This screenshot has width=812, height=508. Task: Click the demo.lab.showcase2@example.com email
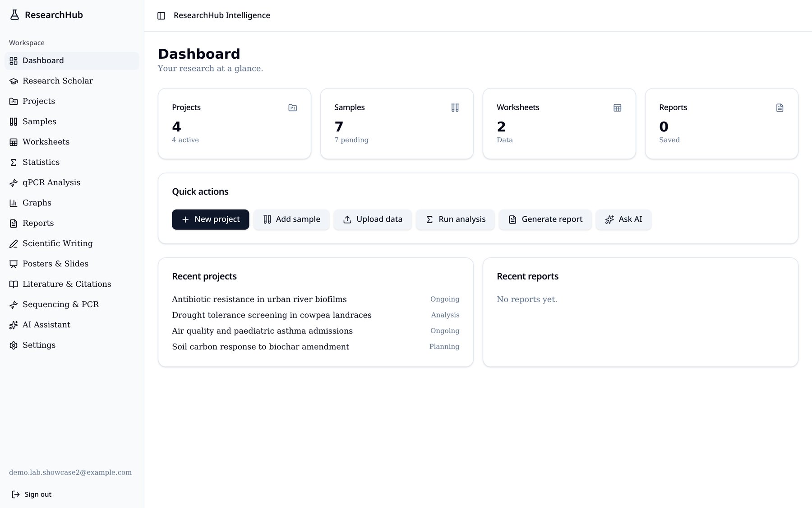click(x=70, y=472)
